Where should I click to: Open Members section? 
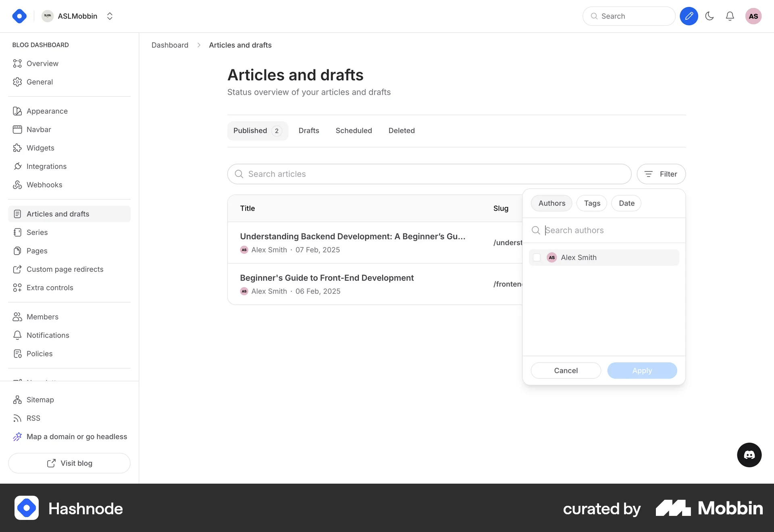69,317
